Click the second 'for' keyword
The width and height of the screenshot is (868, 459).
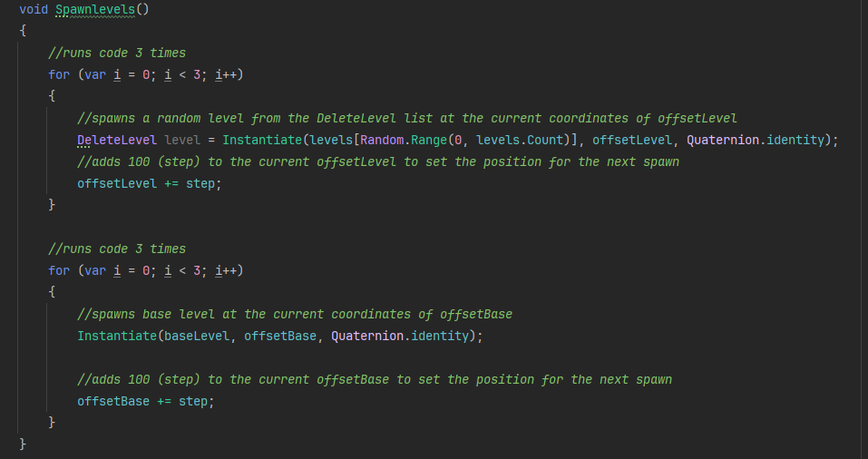click(x=59, y=270)
